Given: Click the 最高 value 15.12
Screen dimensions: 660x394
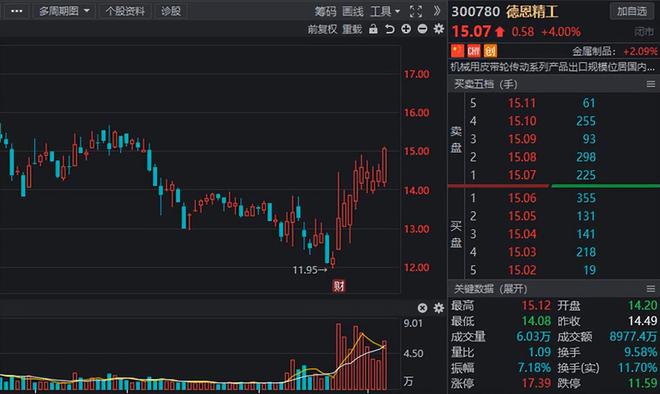Looking at the screenshot, I should 536,306.
